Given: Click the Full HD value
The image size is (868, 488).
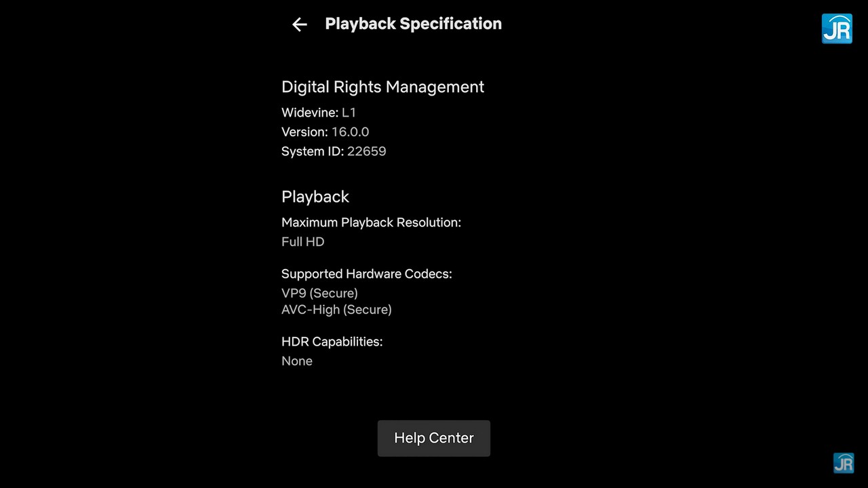Looking at the screenshot, I should 303,241.
